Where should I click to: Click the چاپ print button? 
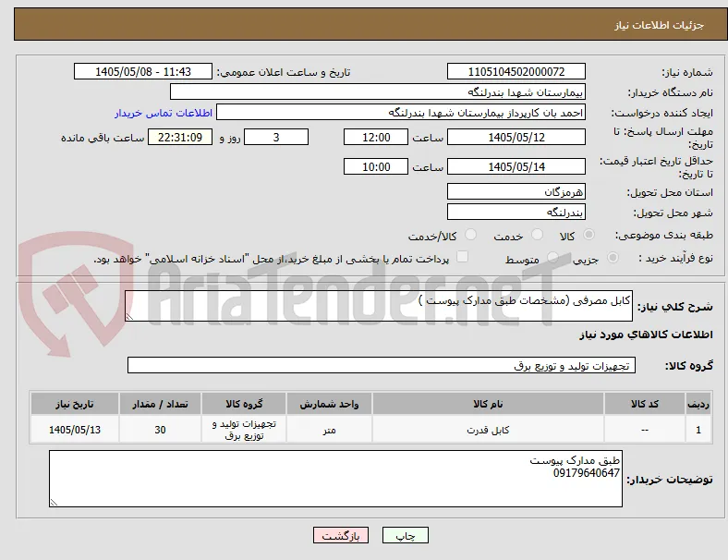(x=406, y=535)
